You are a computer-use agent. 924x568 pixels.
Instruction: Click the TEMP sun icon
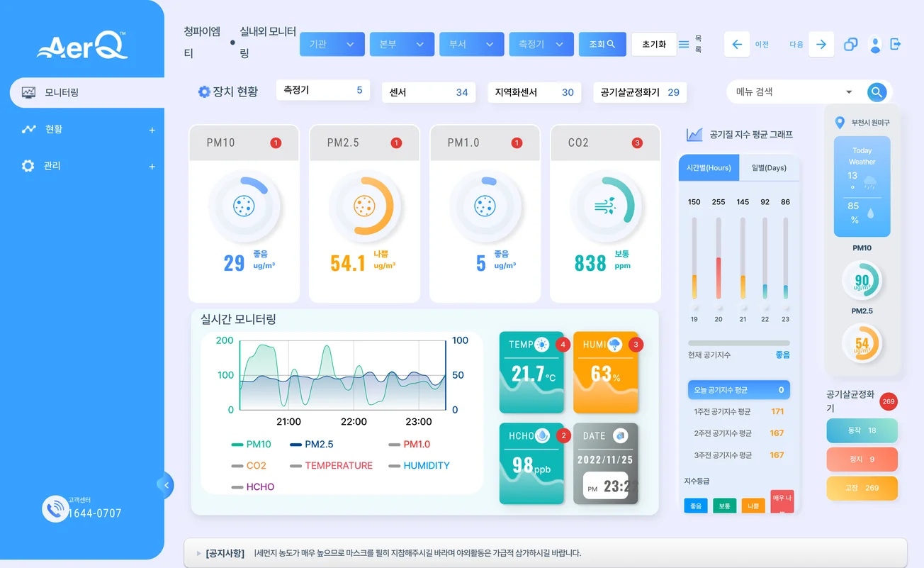pyautogui.click(x=542, y=345)
